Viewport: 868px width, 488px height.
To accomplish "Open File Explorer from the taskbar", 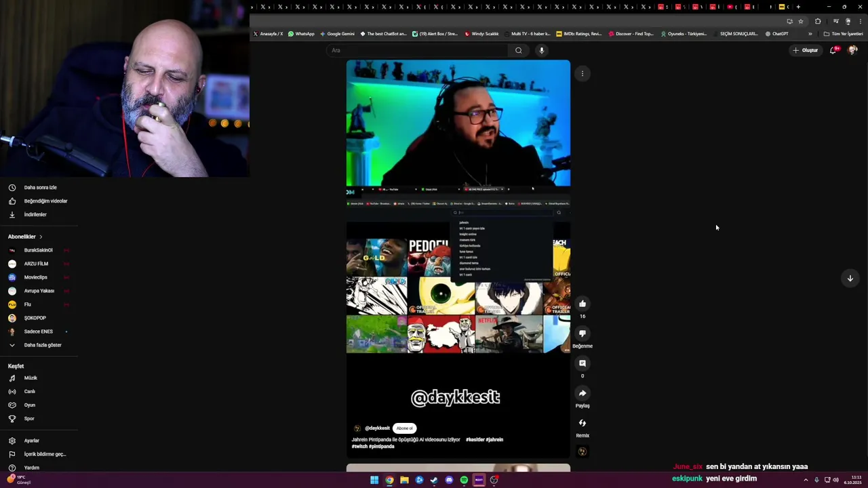I will click(x=404, y=480).
